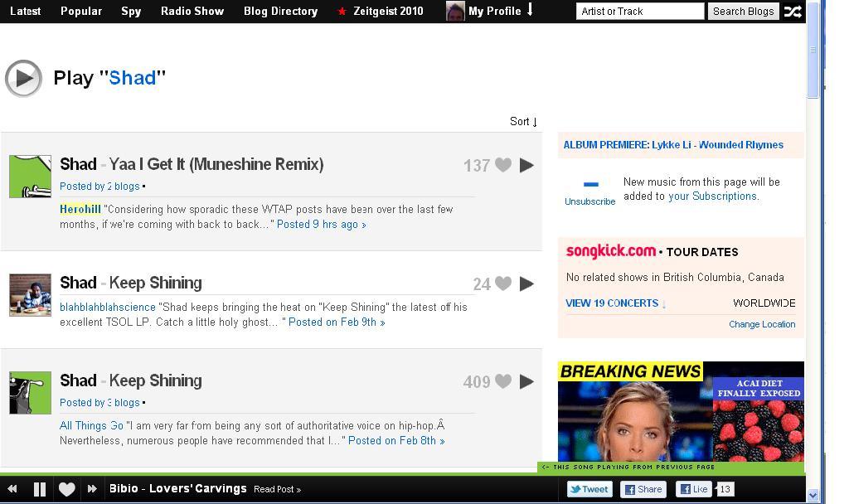Open the Lykke Li album premiere link
849x504 pixels.
click(x=673, y=144)
